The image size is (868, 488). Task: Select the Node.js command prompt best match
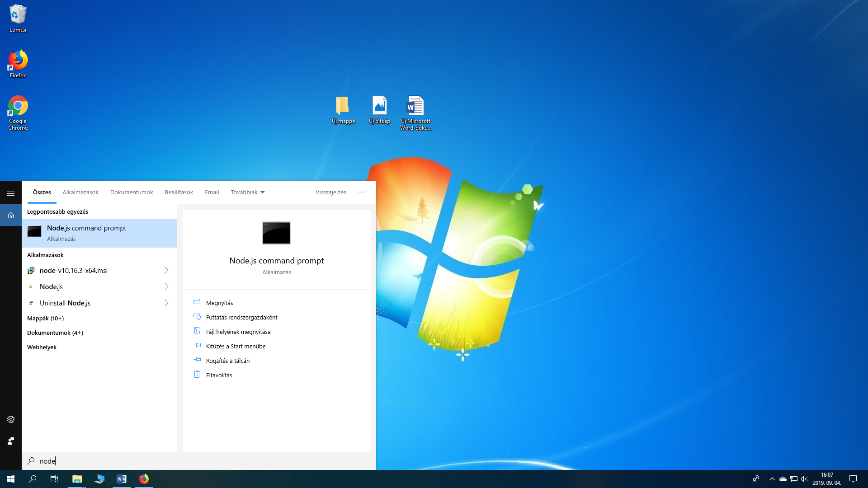click(x=99, y=233)
